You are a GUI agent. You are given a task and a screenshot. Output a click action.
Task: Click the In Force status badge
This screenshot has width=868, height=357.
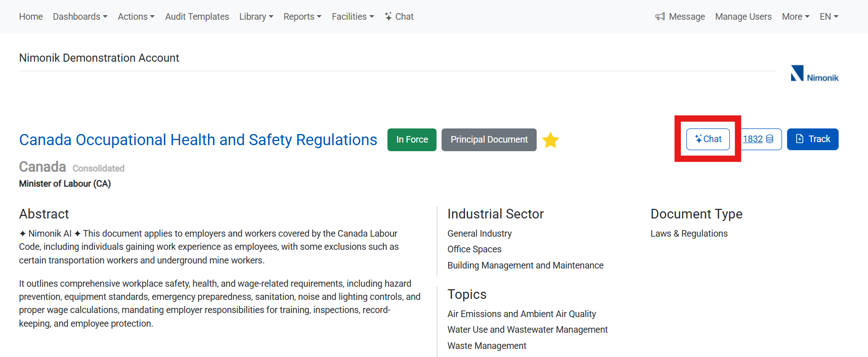click(412, 140)
